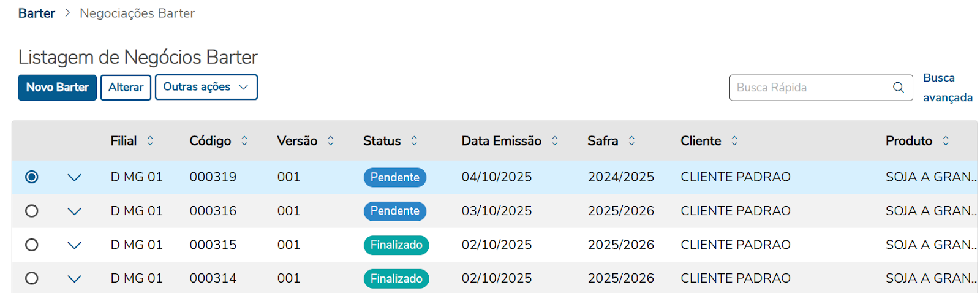Focus the Busca Rápida search field
This screenshot has width=980, height=293.
(x=809, y=88)
